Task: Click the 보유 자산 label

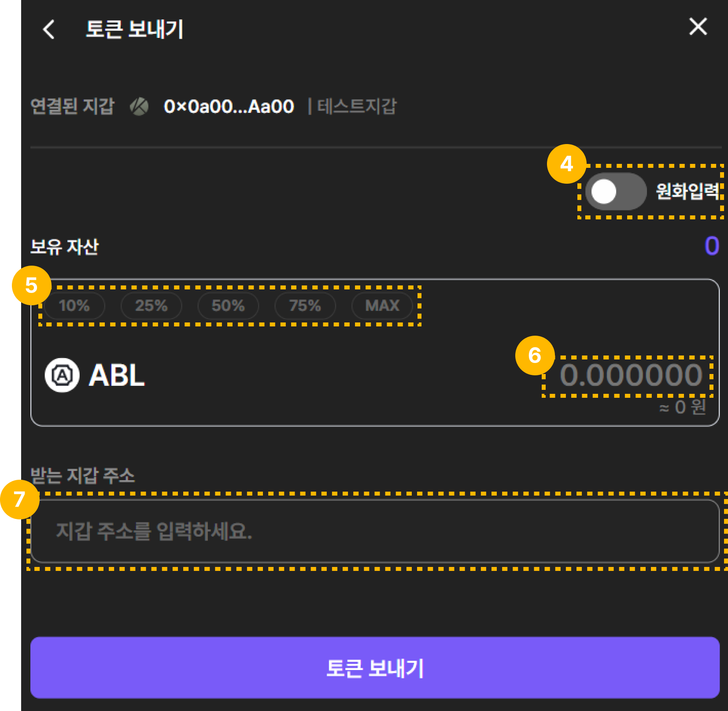Action: 64,247
